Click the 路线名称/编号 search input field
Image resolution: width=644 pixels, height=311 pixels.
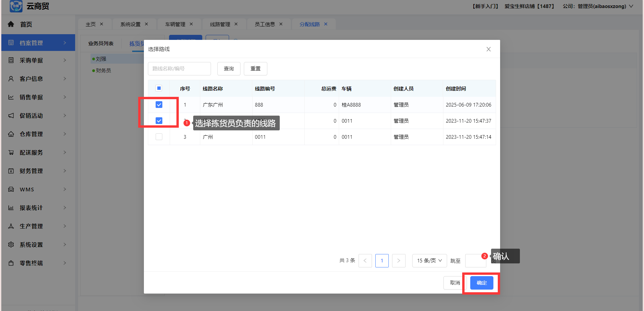coord(179,69)
